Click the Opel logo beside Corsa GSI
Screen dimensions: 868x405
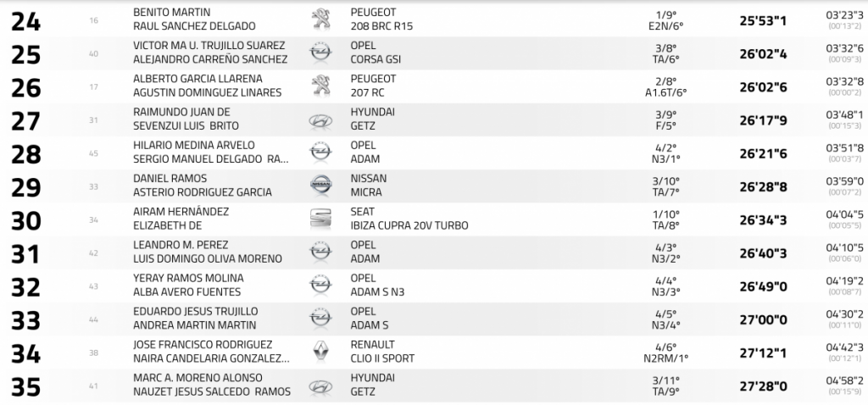click(320, 53)
